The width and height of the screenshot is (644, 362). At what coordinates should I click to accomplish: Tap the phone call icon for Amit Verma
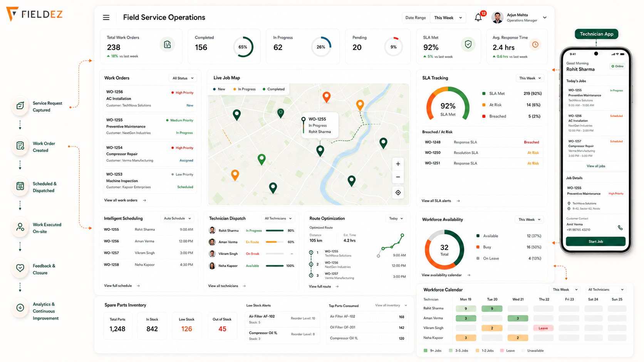click(620, 227)
